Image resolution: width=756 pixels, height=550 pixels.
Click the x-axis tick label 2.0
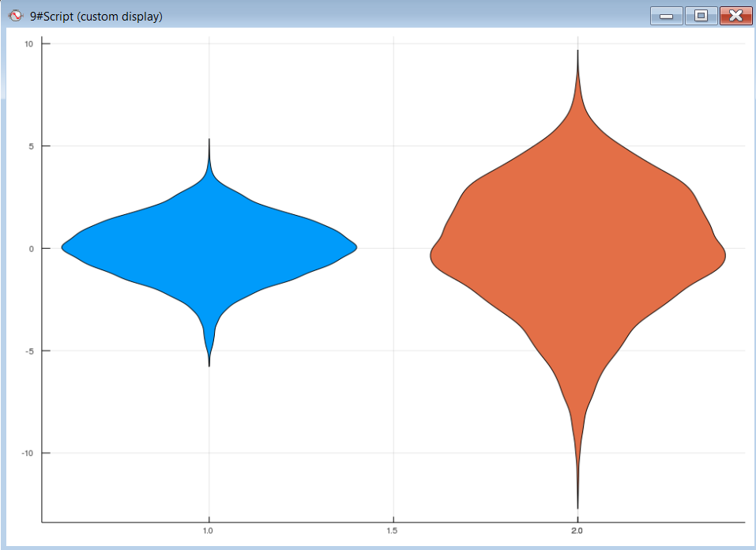pos(577,530)
